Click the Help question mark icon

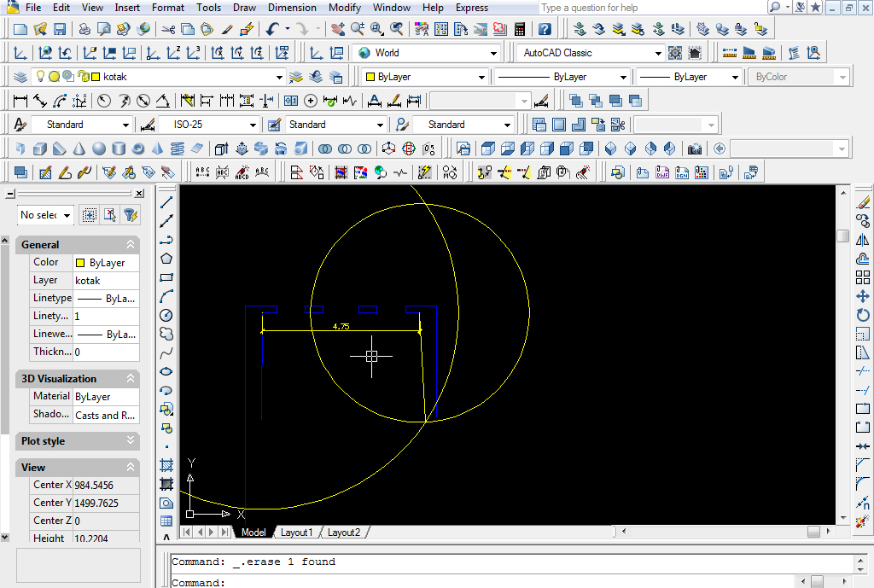click(x=545, y=29)
